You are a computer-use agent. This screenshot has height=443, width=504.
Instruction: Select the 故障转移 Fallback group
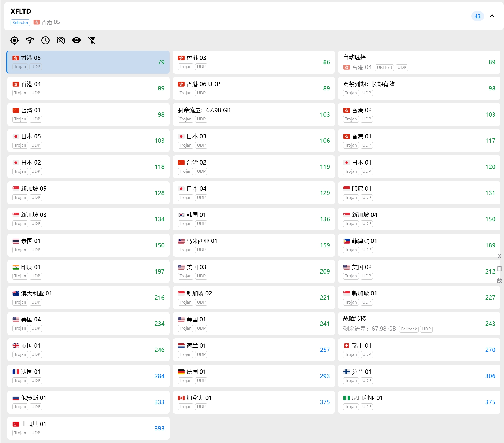(419, 324)
